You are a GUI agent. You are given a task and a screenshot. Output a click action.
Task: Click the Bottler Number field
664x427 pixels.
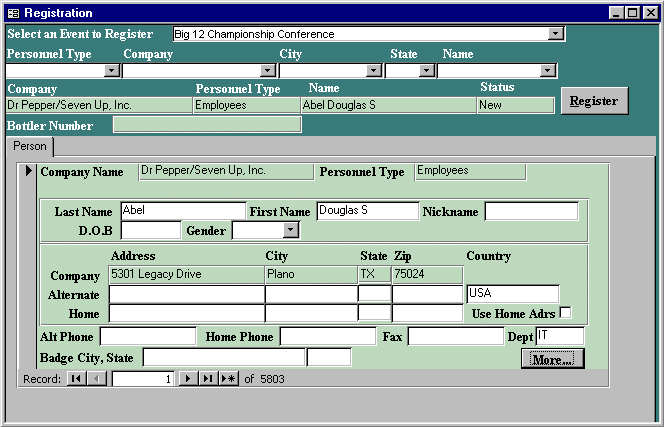[x=207, y=125]
